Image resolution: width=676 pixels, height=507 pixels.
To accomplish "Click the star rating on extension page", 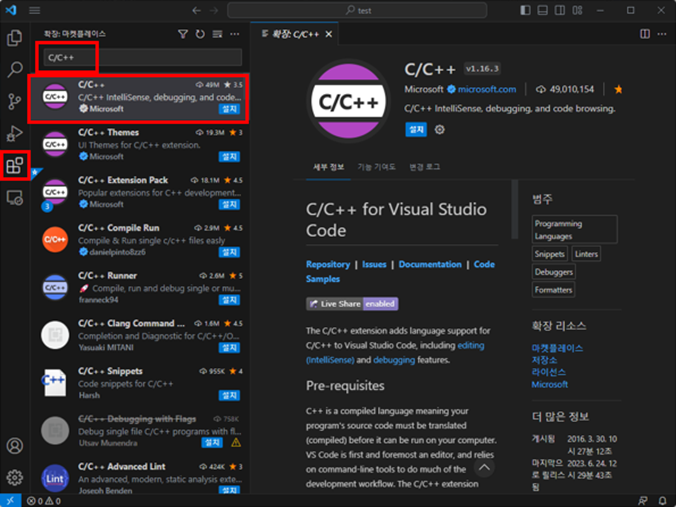I will pos(618,89).
